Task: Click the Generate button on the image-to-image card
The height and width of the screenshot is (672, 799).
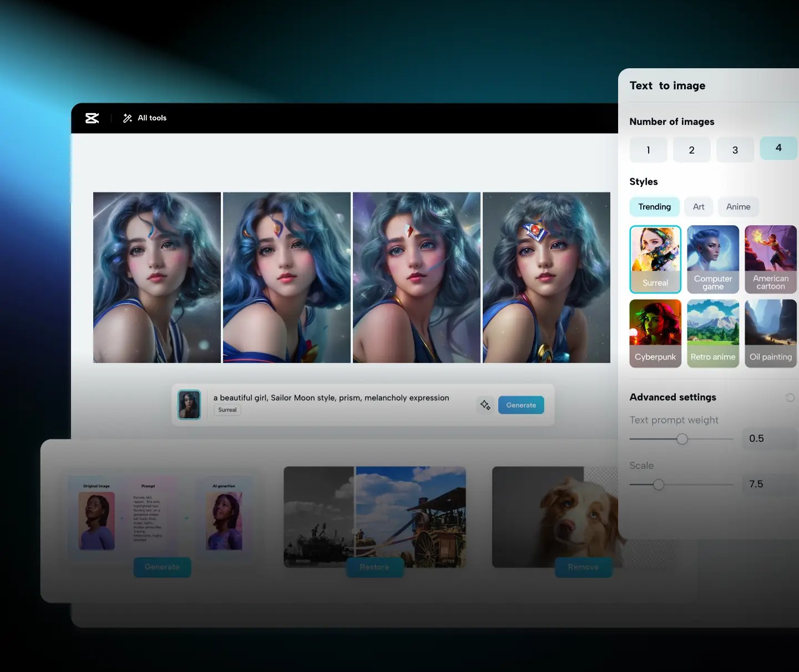Action: (162, 567)
